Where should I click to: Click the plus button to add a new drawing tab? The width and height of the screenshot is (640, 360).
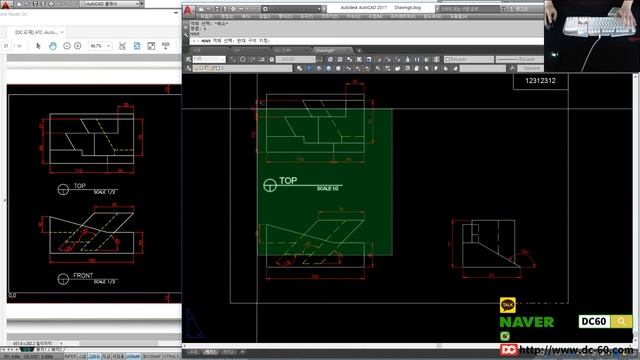pyautogui.click(x=359, y=51)
